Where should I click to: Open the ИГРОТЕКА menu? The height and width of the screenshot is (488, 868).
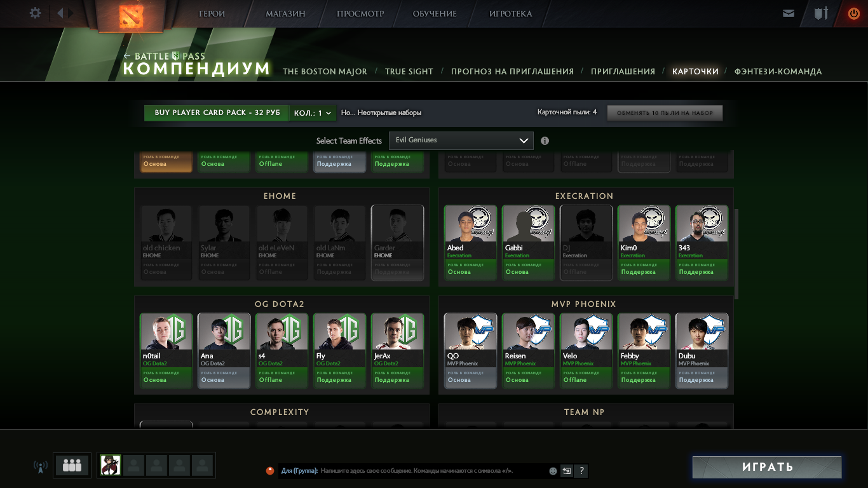click(x=511, y=14)
